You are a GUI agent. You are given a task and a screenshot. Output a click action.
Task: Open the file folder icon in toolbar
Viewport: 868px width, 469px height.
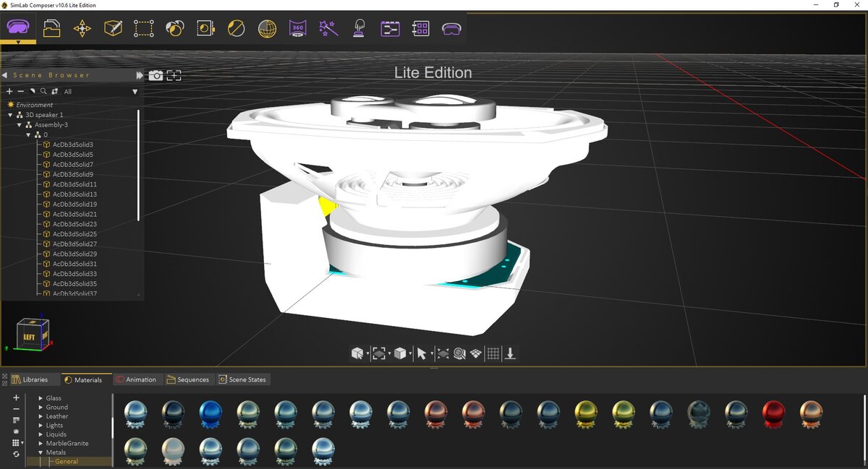tap(51, 28)
